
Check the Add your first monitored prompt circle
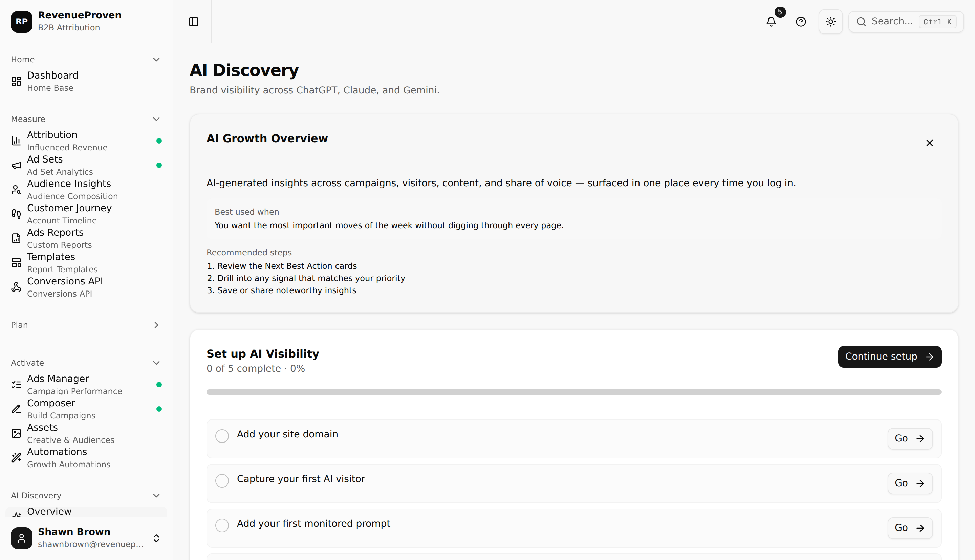(222, 525)
